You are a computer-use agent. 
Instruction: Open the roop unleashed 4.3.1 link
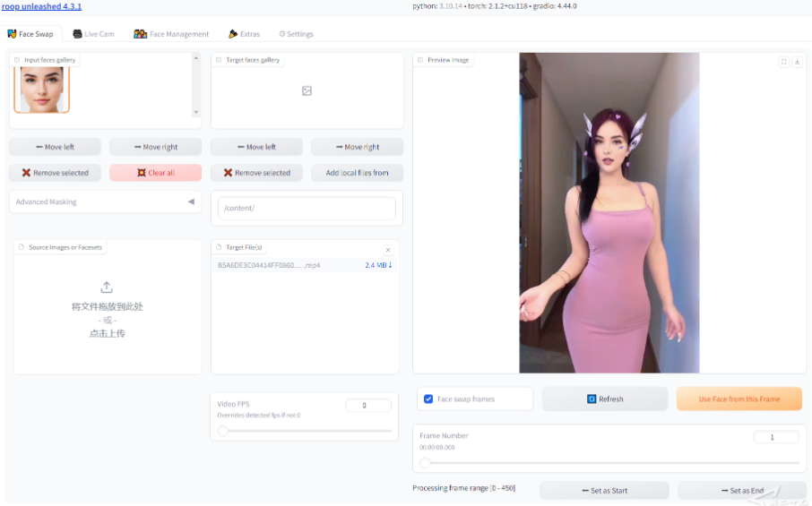pos(41,7)
